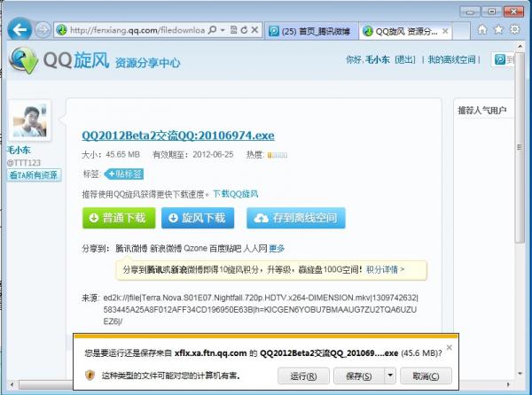Go back with the browser back arrow
Viewport: 532px width, 395px height.
coord(20,30)
